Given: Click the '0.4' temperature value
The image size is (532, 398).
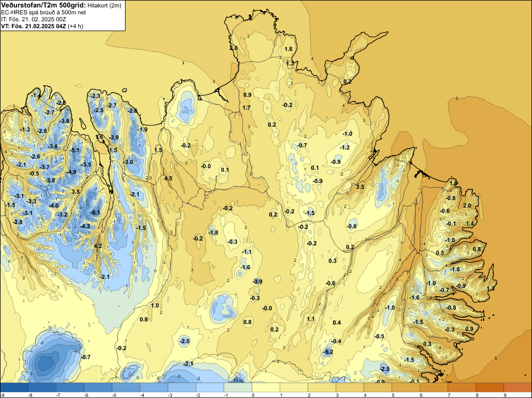Looking at the screenshot, I should 337,322.
